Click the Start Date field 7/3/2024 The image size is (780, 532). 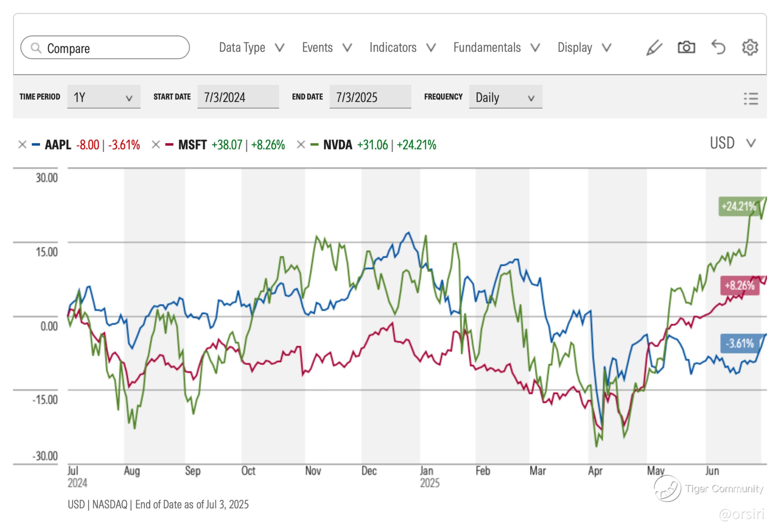click(238, 97)
